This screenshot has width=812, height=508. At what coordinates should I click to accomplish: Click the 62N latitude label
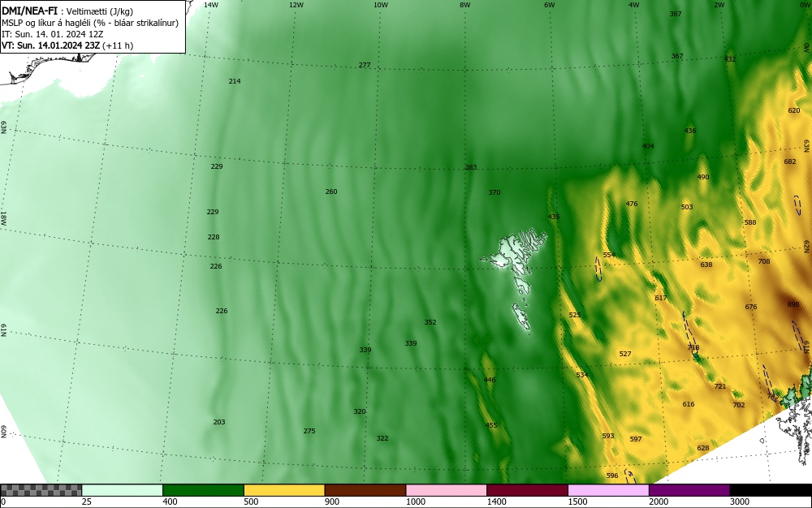[x=806, y=246]
